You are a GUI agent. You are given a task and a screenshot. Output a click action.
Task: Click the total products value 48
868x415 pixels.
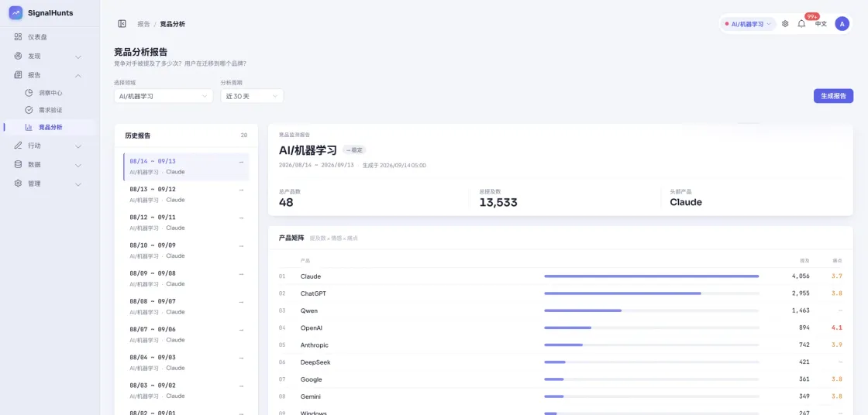click(x=286, y=203)
